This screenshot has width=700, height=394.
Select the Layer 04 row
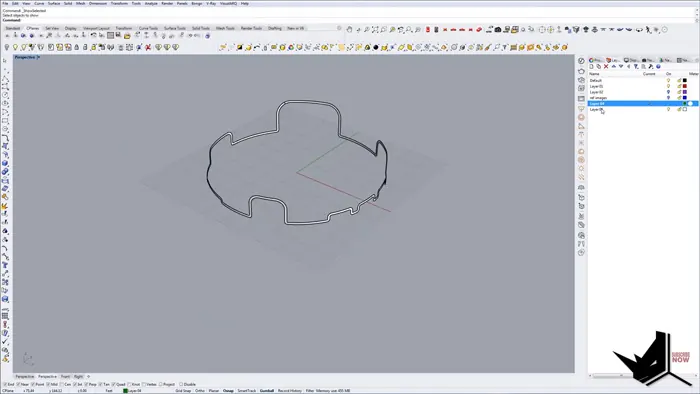click(643, 104)
